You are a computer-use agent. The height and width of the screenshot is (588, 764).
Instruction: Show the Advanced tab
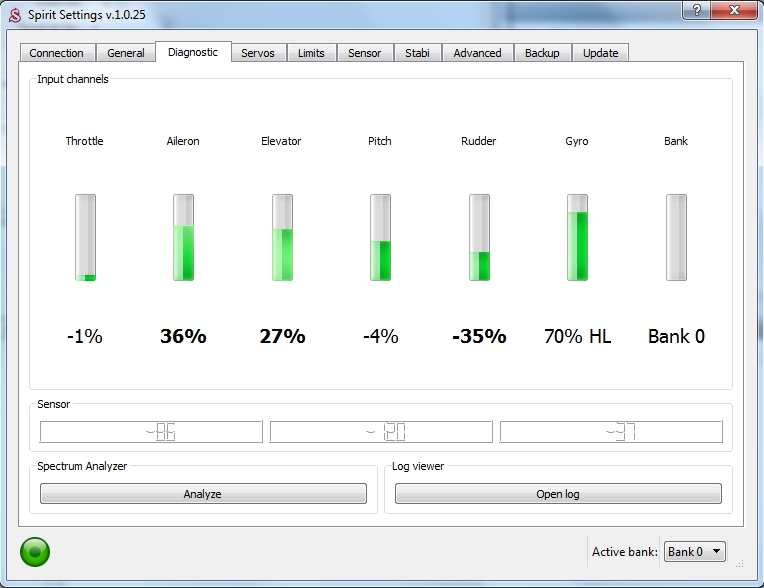(x=477, y=53)
